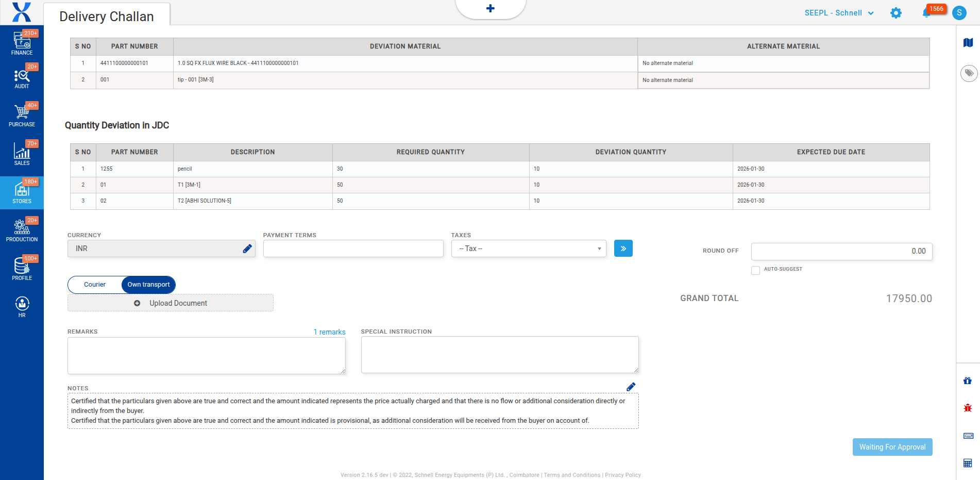
Task: Edit notes using pencil icon
Action: tap(631, 387)
